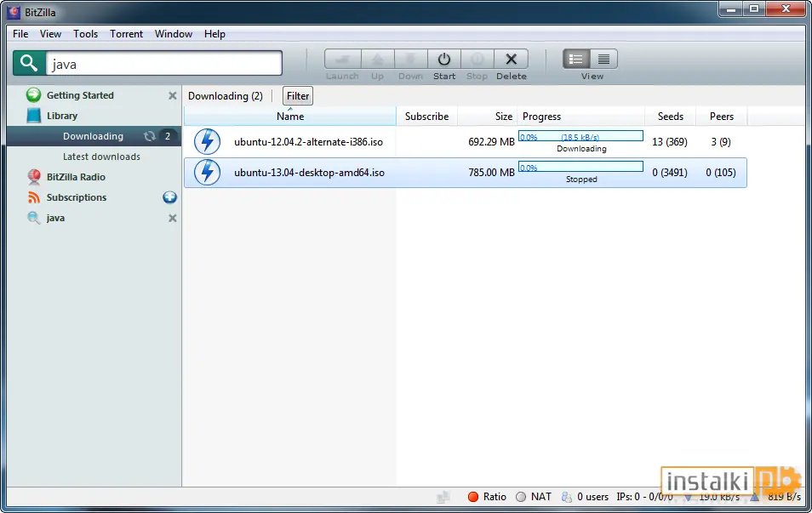The height and width of the screenshot is (513, 812).
Task: Click the green search magnifier icon
Action: (29, 63)
